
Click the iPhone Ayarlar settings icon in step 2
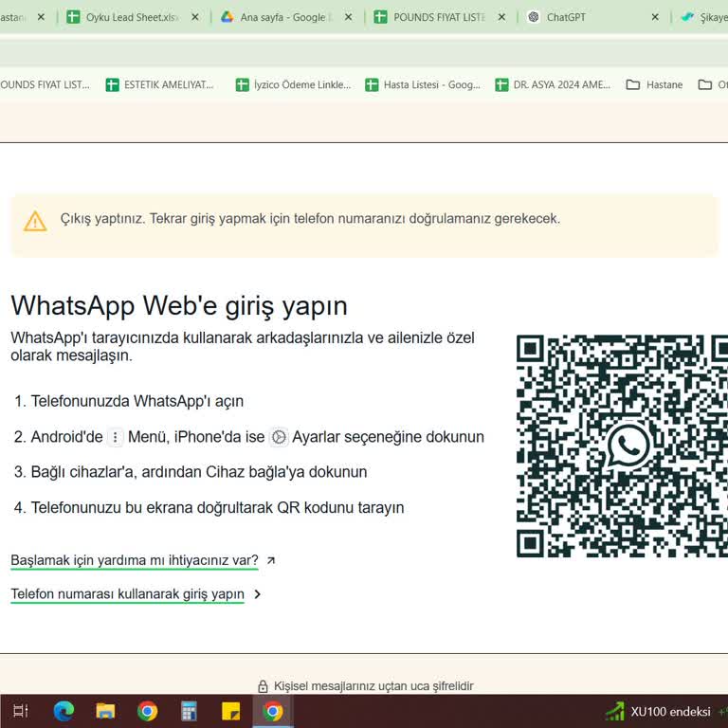(x=279, y=437)
